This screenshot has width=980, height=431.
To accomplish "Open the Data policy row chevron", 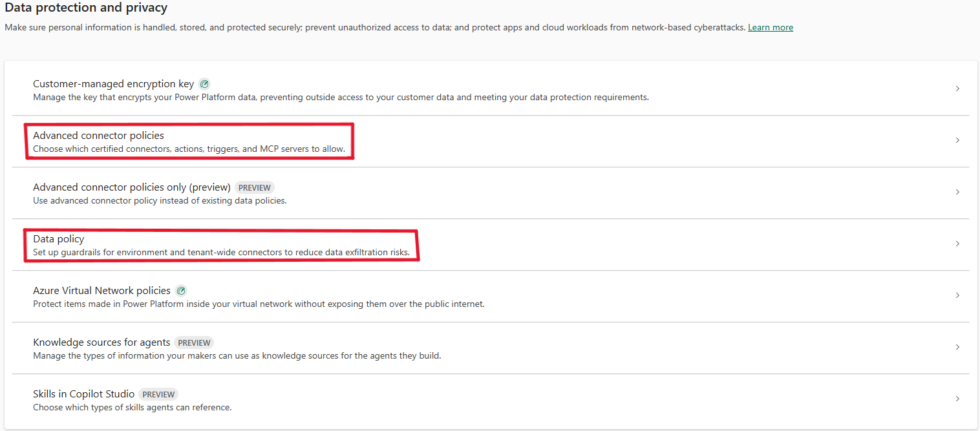I will click(x=957, y=244).
